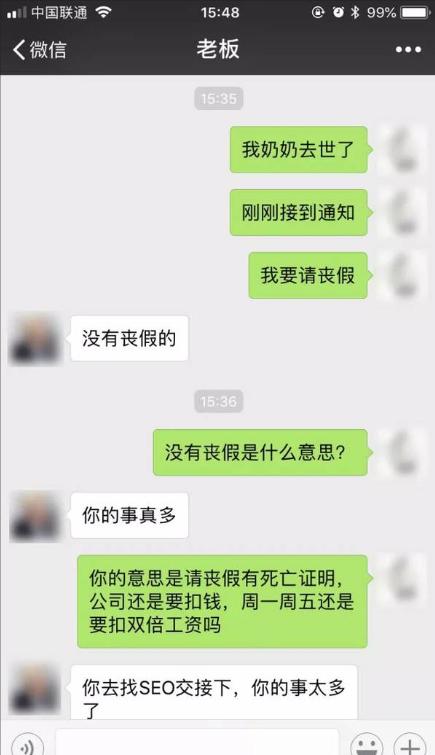
Task: Tap the boss avatar beside 没有丧假的
Action: pyautogui.click(x=35, y=339)
